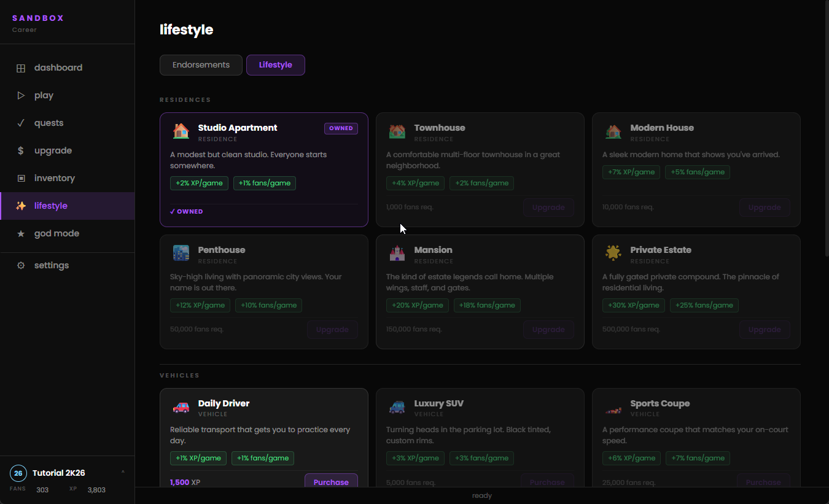Click the god mode star icon
The width and height of the screenshot is (829, 504).
(x=21, y=234)
